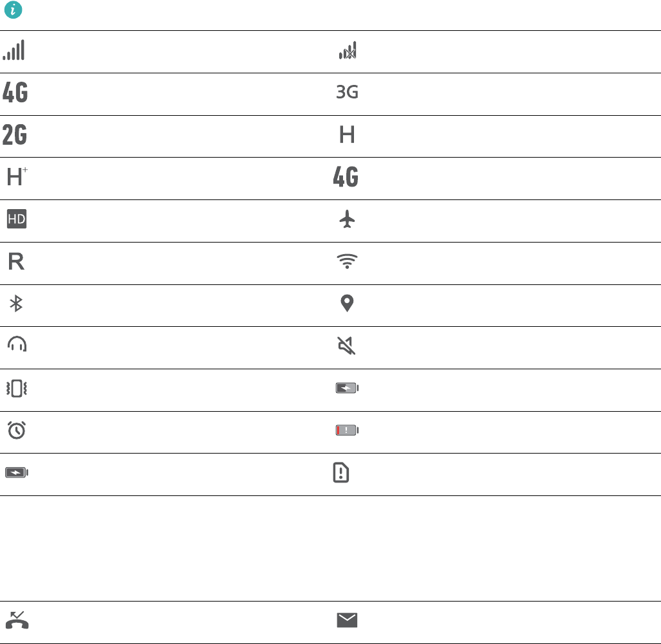Click the no signal crossed bars icon
Screen dimensions: 661x644
[x=348, y=51]
